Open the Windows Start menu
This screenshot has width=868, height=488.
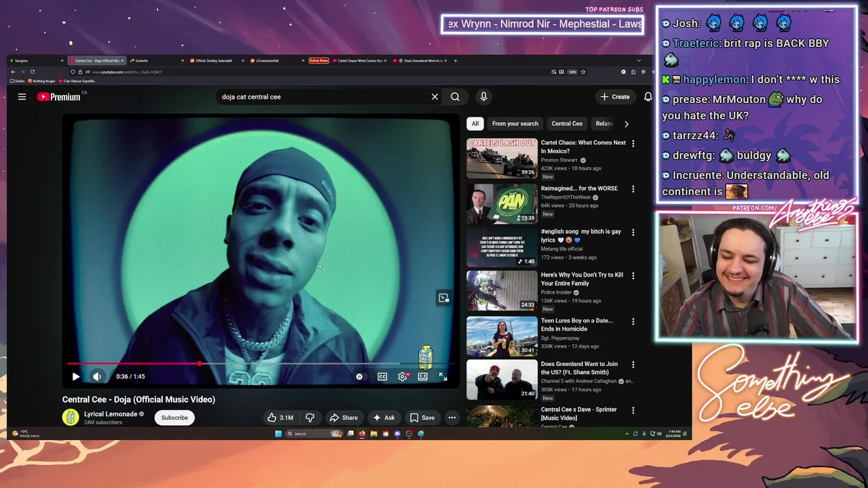click(x=278, y=434)
